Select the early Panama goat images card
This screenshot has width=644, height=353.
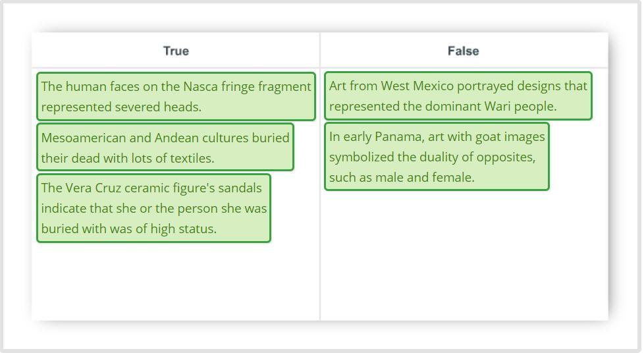(437, 157)
